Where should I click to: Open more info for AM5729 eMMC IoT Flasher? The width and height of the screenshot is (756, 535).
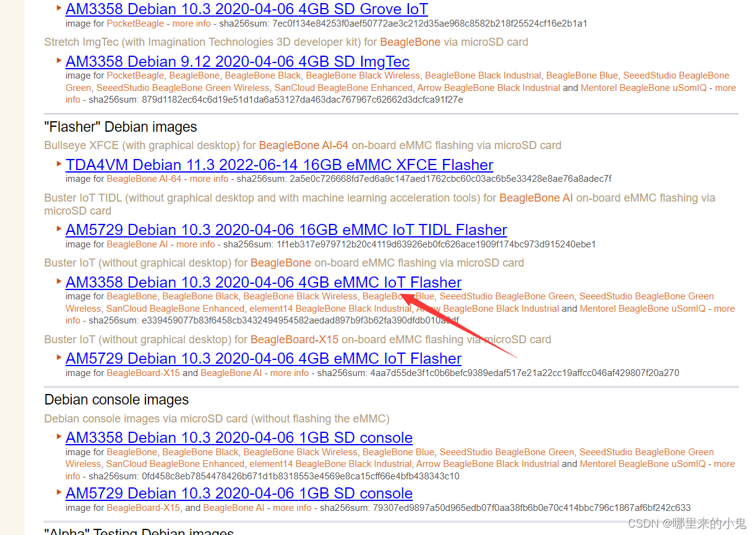(x=290, y=373)
